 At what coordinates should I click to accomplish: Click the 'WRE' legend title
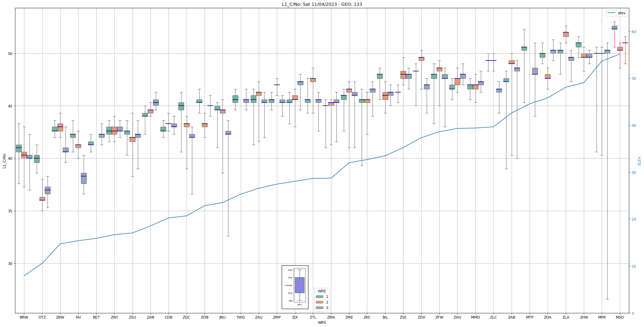(322, 291)
